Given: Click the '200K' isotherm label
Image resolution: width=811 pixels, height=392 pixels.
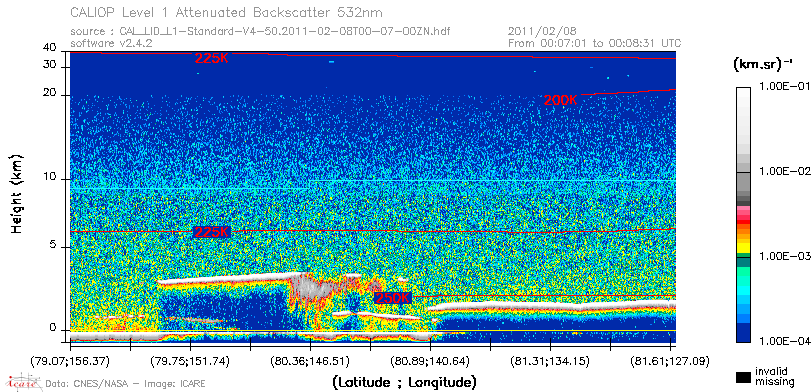Looking at the screenshot, I should (x=560, y=101).
